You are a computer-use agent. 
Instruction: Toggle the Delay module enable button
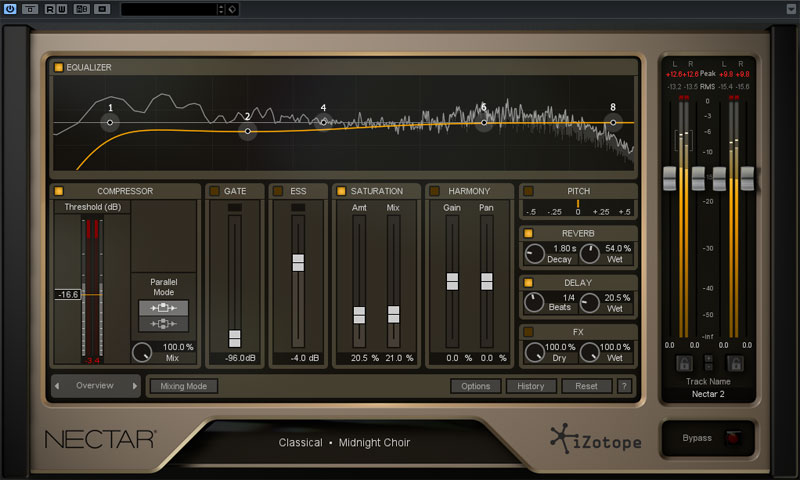pyautogui.click(x=529, y=283)
